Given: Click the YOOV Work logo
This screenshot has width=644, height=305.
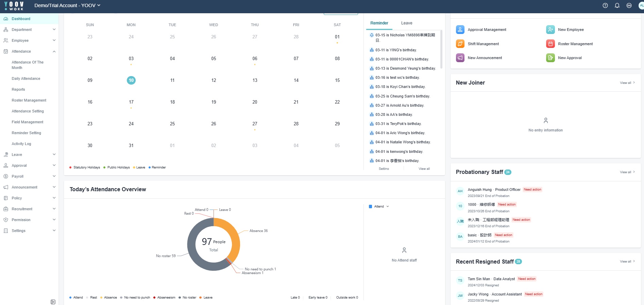Looking at the screenshot, I should [14, 6].
